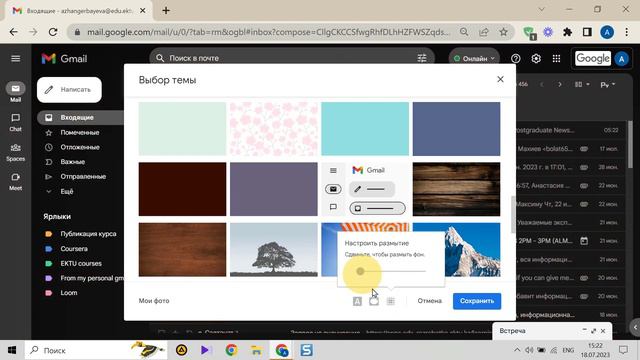
Task: Cancel theme selection with Отмена
Action: [x=429, y=301]
